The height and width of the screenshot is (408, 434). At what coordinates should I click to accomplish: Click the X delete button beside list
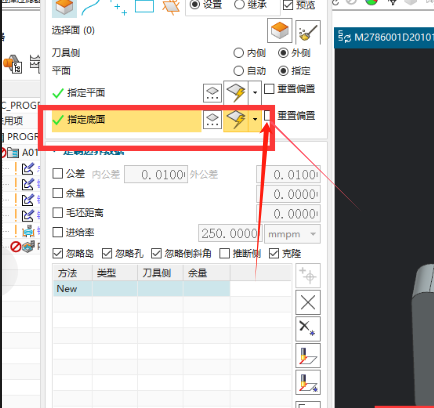(308, 303)
